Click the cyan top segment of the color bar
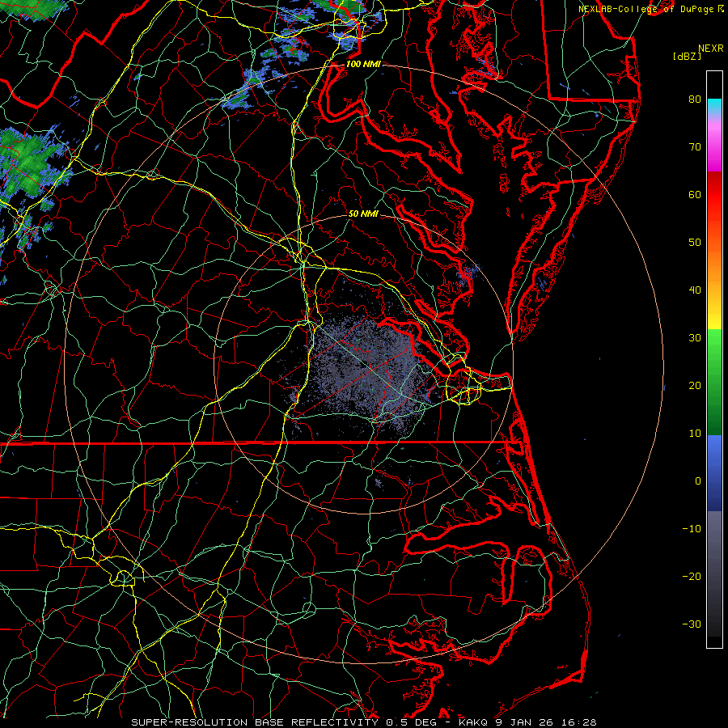Screen dimensions: 728x728 [714, 107]
